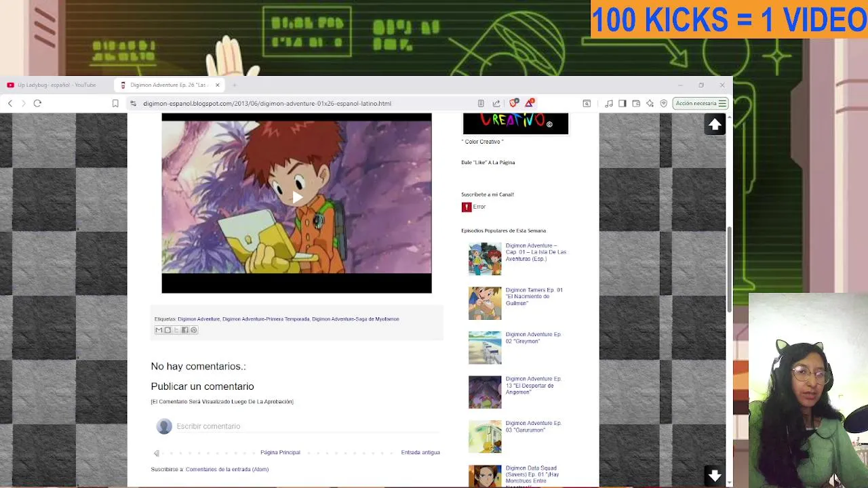Switch to 'Up Ladybug - español - YouTube' tab

57,85
